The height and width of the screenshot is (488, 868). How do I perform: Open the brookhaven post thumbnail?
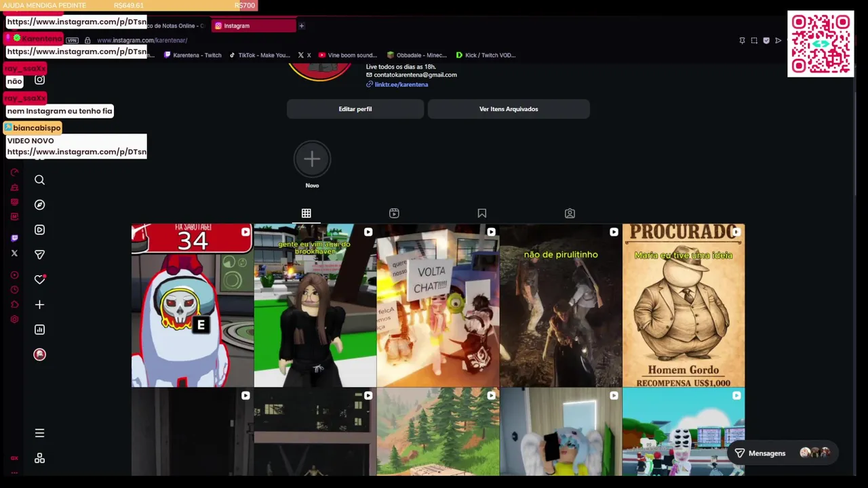[x=315, y=305]
